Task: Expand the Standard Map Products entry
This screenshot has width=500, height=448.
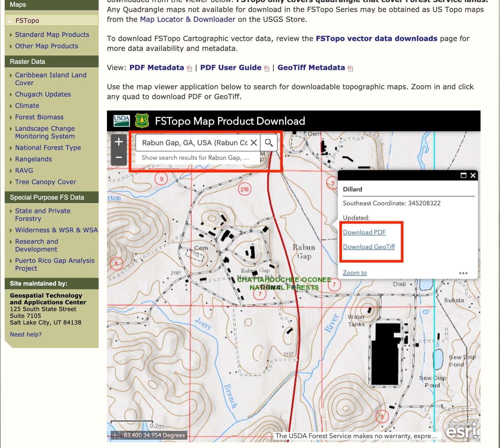Action: coord(52,35)
